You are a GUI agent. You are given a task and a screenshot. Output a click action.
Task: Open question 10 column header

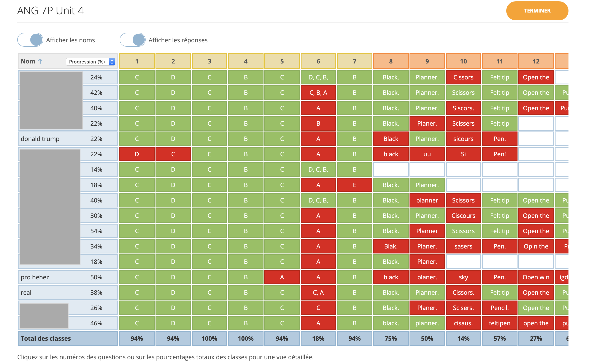tap(463, 61)
